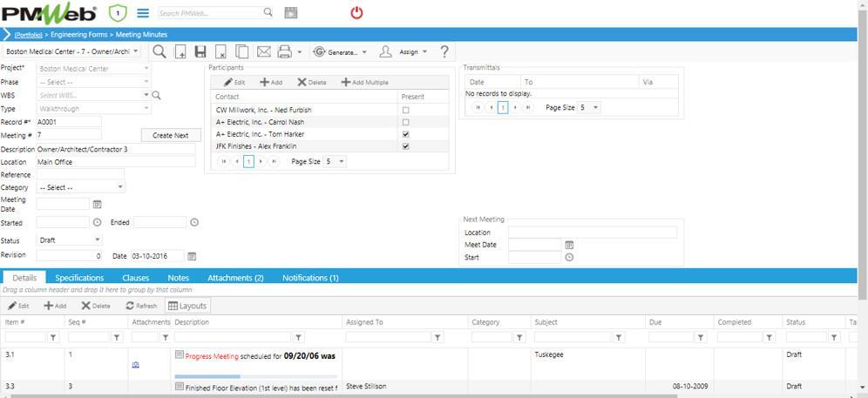Uncheck Present checkbox for Alex Franklin
Viewport: 868px width, 398px height.
[406, 146]
